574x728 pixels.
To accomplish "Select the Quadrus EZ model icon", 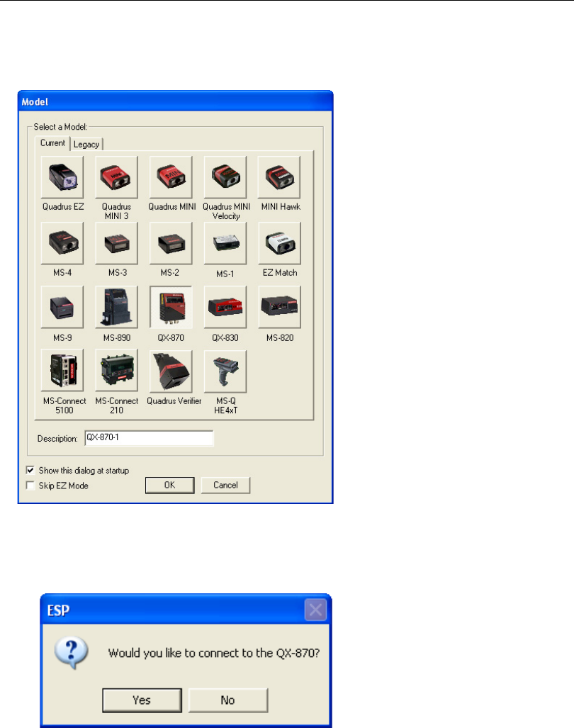I will click(62, 177).
